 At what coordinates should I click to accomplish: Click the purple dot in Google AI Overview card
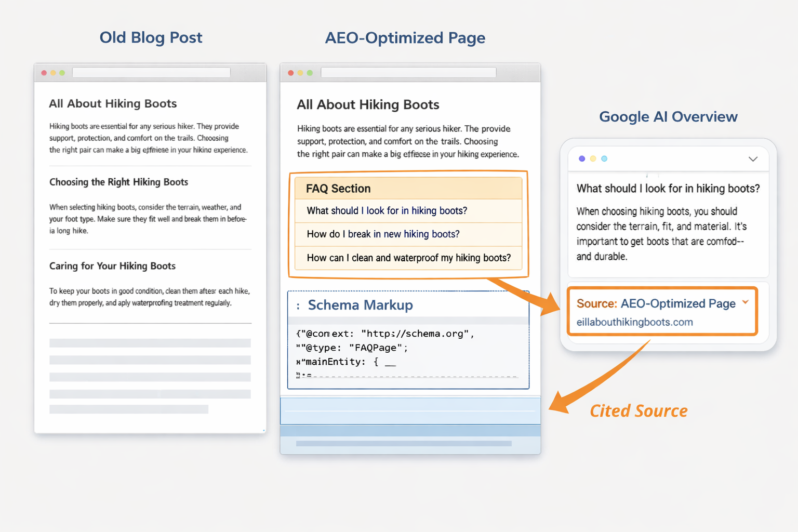(x=582, y=158)
